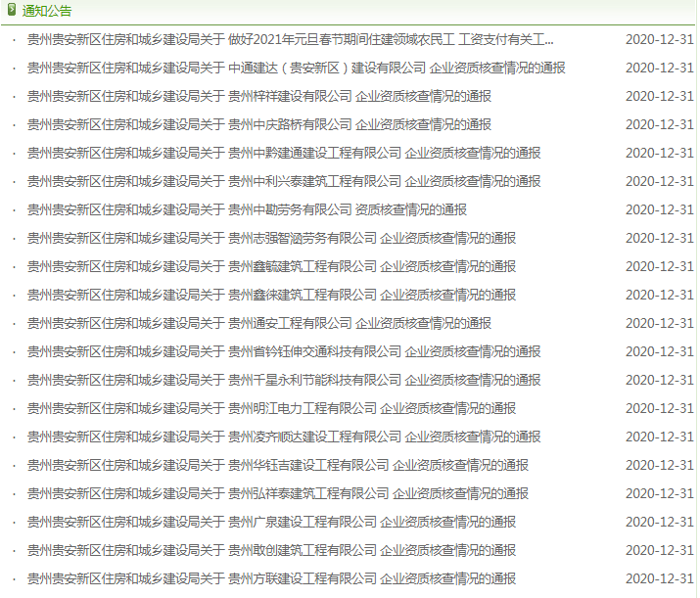Viewport: 700px width, 598px height.
Task: Click the 贵州千星永利节能科技有限公司 notice
Action: click(283, 381)
